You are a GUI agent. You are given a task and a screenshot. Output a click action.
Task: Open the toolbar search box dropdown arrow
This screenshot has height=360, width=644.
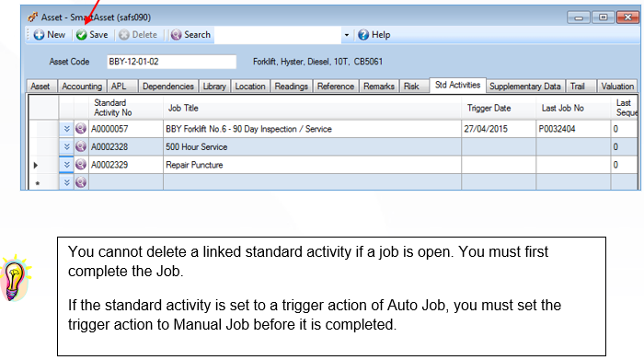pyautogui.click(x=347, y=35)
